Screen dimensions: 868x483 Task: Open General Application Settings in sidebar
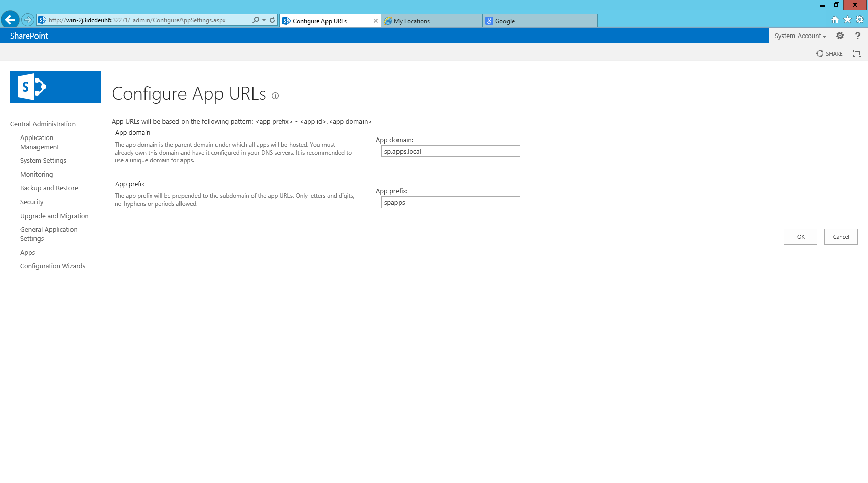click(49, 234)
